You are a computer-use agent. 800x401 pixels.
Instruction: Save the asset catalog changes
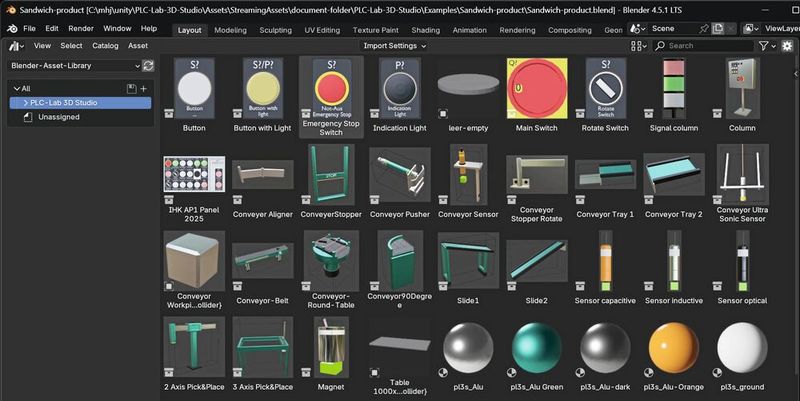tap(131, 89)
